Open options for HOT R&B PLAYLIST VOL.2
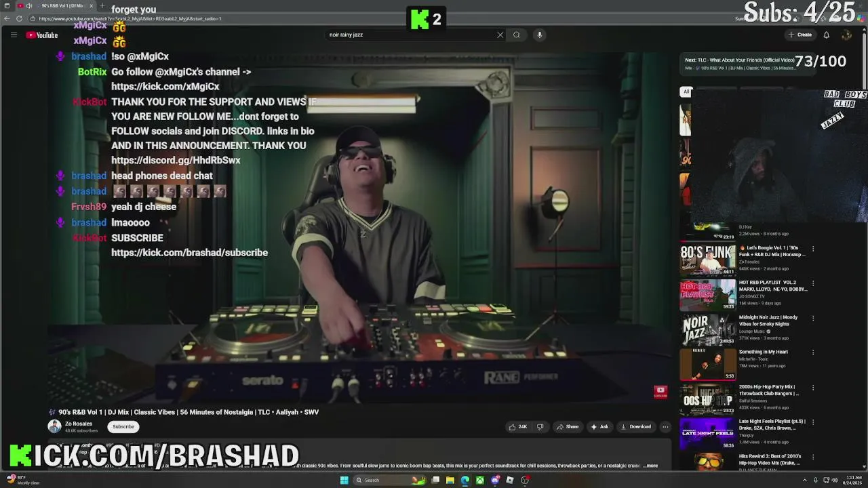Viewport: 868px width, 488px height. 813,283
